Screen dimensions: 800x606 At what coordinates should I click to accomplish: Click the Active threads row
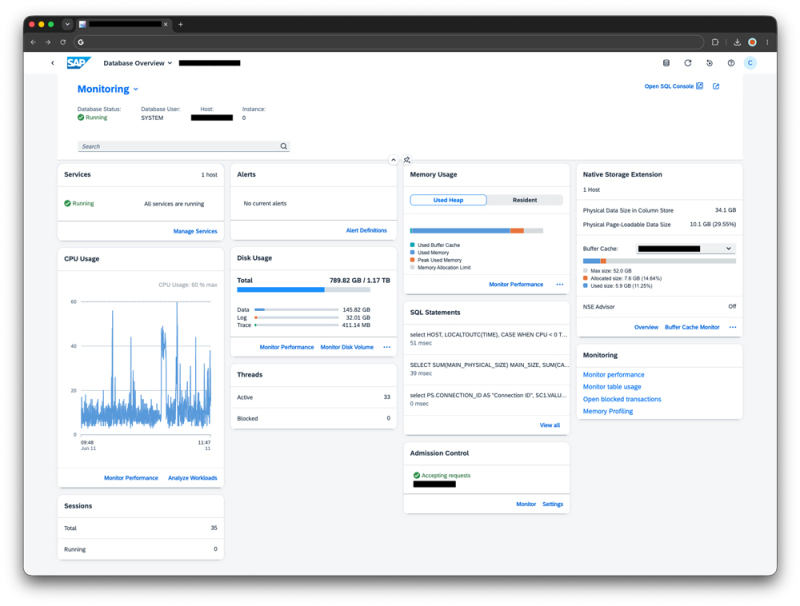tap(314, 397)
